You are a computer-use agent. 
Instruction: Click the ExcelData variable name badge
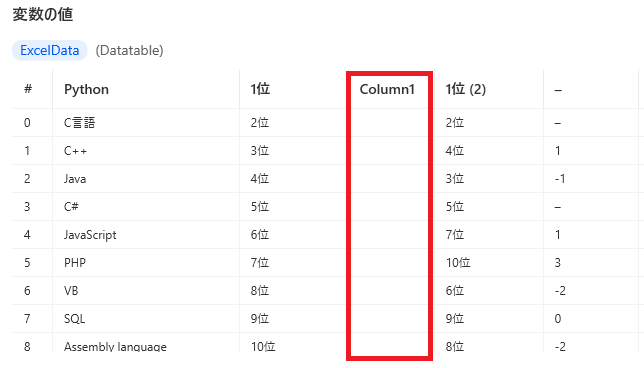(x=50, y=51)
